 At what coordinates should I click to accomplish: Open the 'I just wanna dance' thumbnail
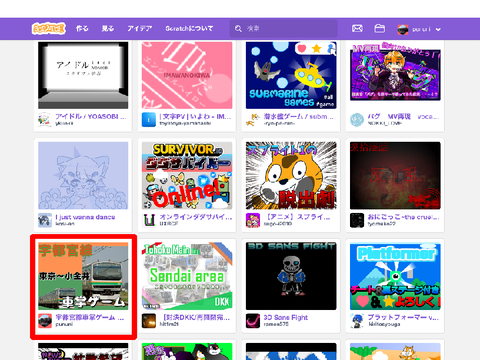(x=83, y=176)
